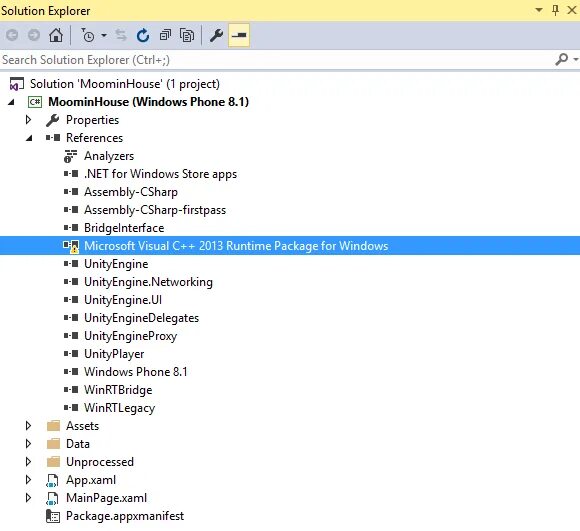Refresh the Solution Explorer

coord(143,35)
